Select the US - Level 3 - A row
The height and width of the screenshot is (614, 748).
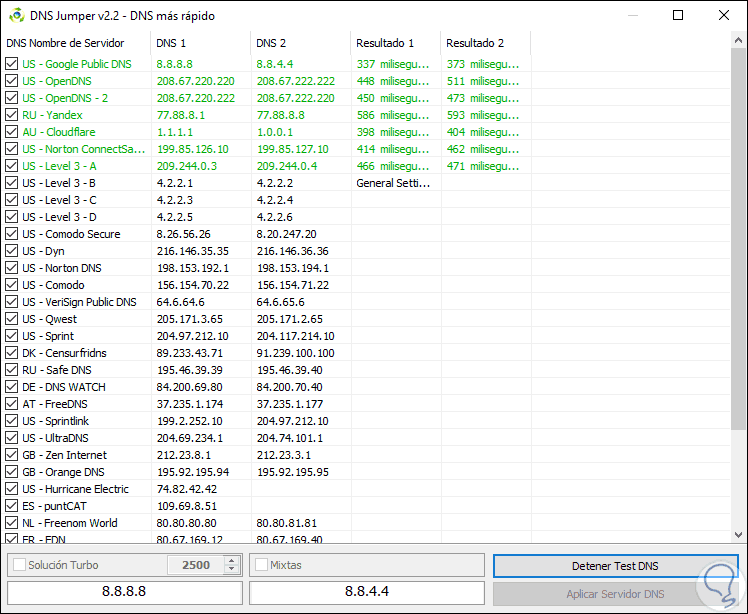point(59,166)
